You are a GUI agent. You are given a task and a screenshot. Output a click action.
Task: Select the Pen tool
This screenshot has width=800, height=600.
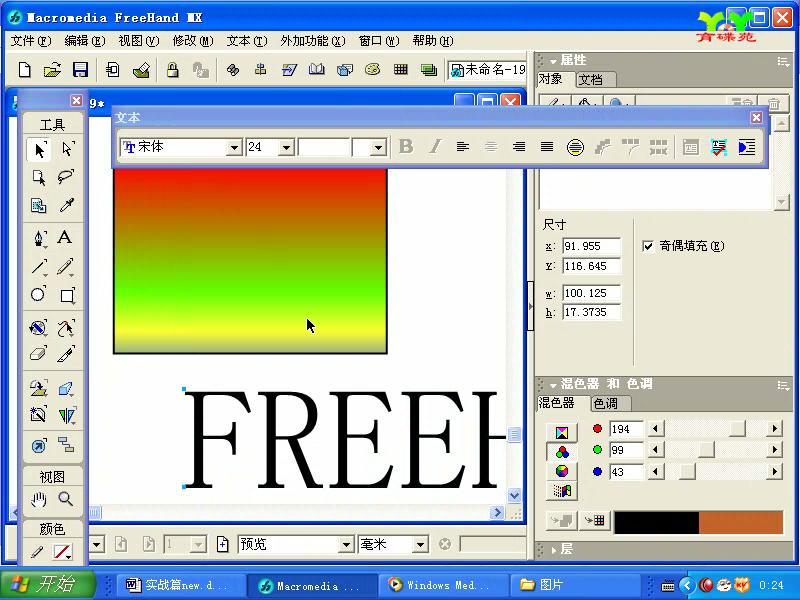pos(39,238)
